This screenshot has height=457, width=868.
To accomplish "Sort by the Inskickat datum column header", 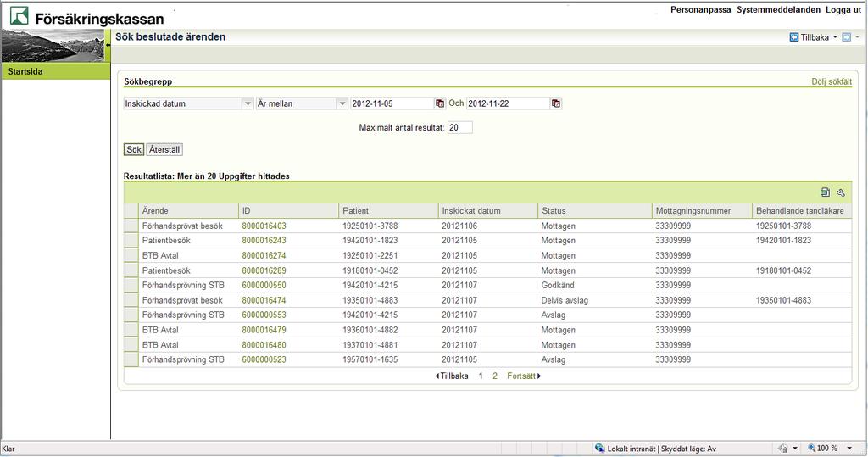I will (487, 210).
